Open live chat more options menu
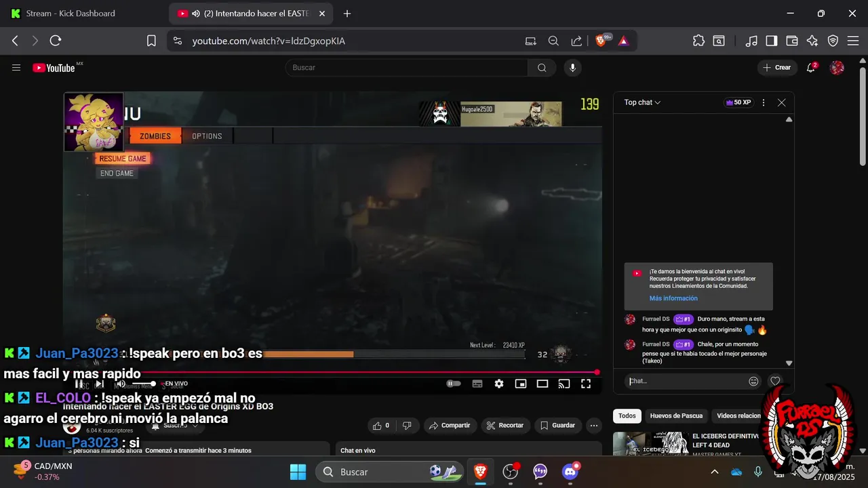 764,102
